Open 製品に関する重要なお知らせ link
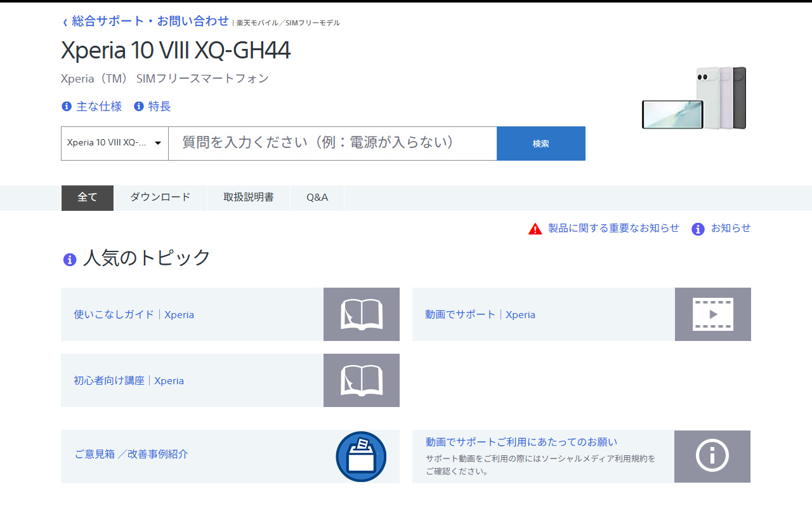The image size is (812, 508). [613, 228]
